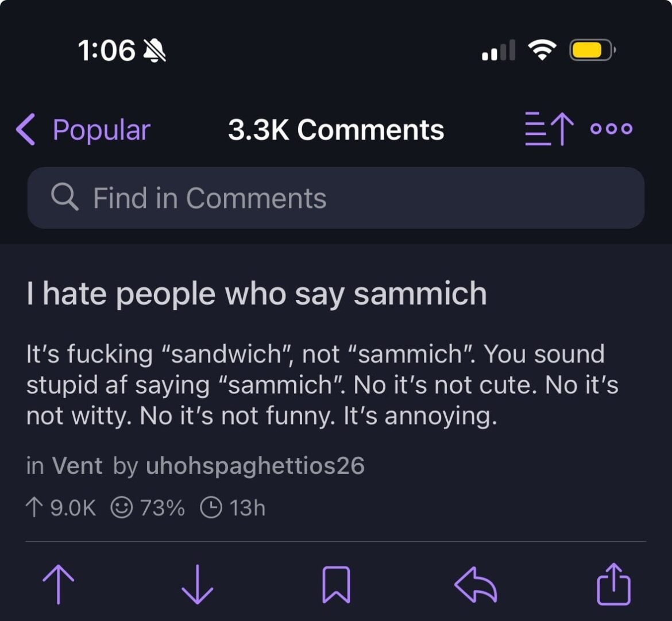
Task: Tap the clock icon next to 13h
Action: [213, 507]
